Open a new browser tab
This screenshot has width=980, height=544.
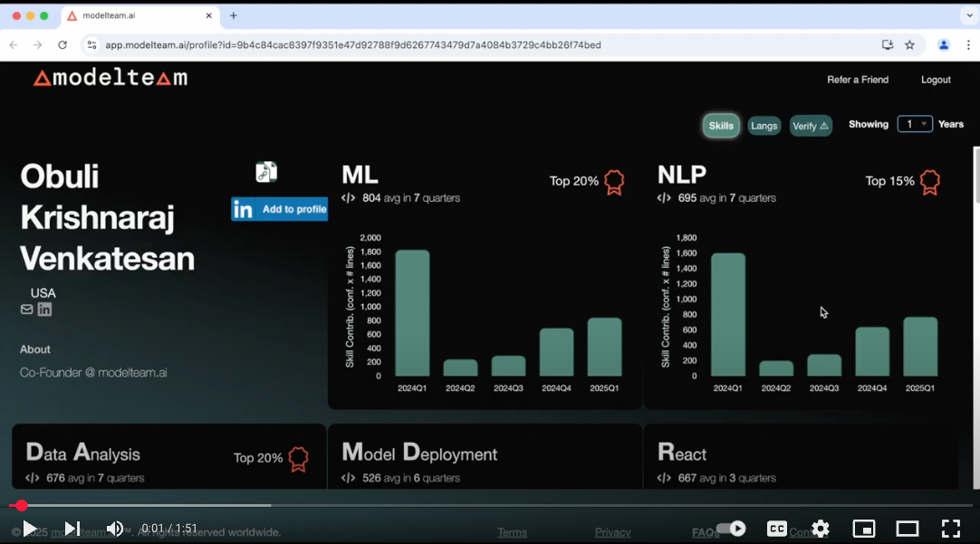point(233,15)
